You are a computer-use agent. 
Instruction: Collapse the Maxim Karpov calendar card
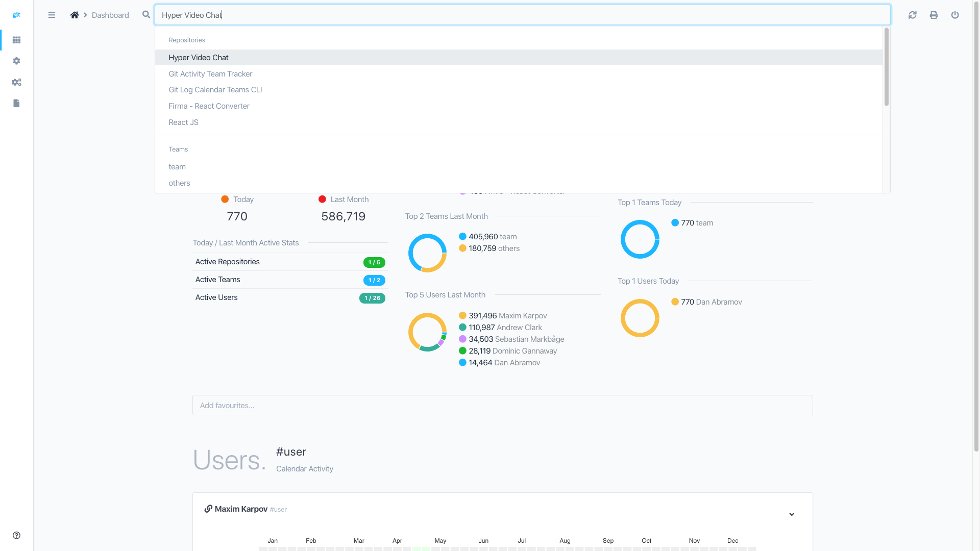coord(792,514)
